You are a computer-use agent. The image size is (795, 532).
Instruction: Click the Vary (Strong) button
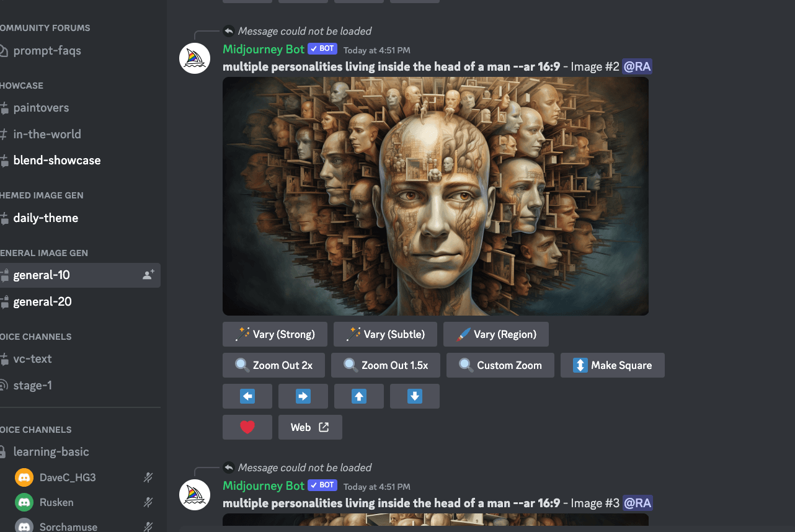[x=275, y=334]
